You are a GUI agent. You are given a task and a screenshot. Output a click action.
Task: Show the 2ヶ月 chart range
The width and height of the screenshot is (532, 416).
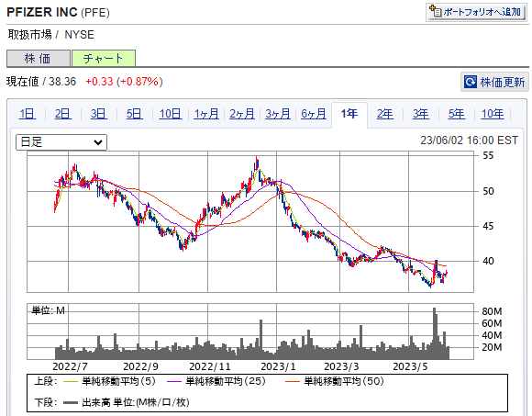tap(242, 114)
